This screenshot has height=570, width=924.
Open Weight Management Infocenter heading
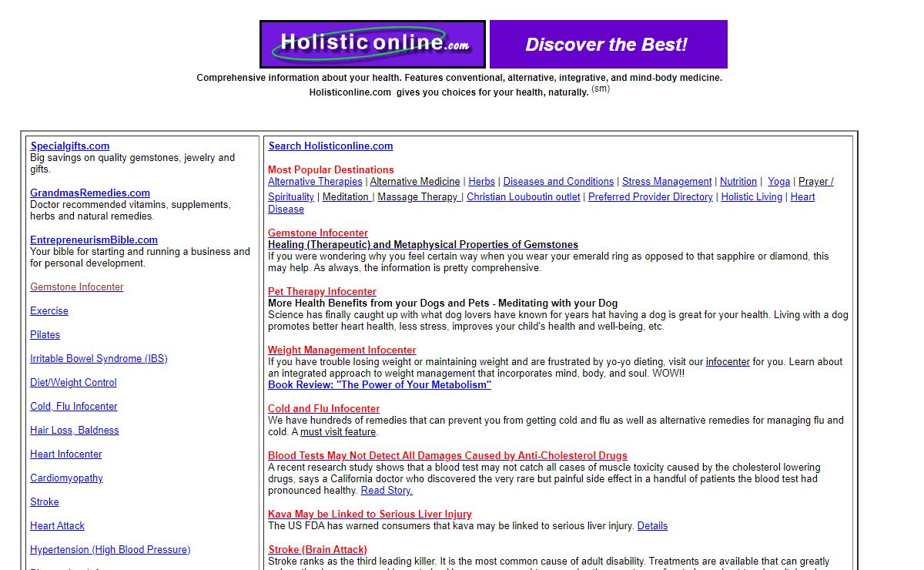point(342,350)
